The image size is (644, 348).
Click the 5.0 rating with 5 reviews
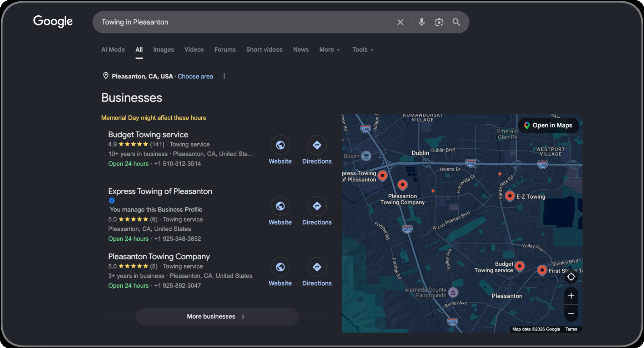133,266
